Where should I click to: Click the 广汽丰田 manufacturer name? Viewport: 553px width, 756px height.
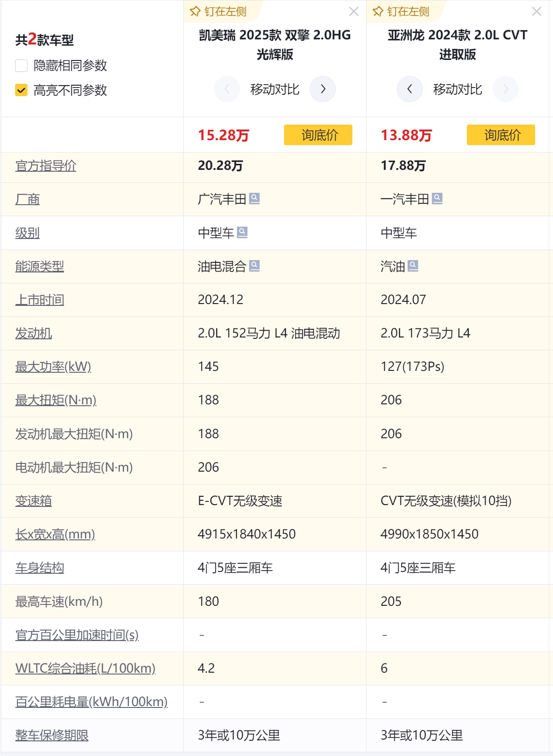222,199
